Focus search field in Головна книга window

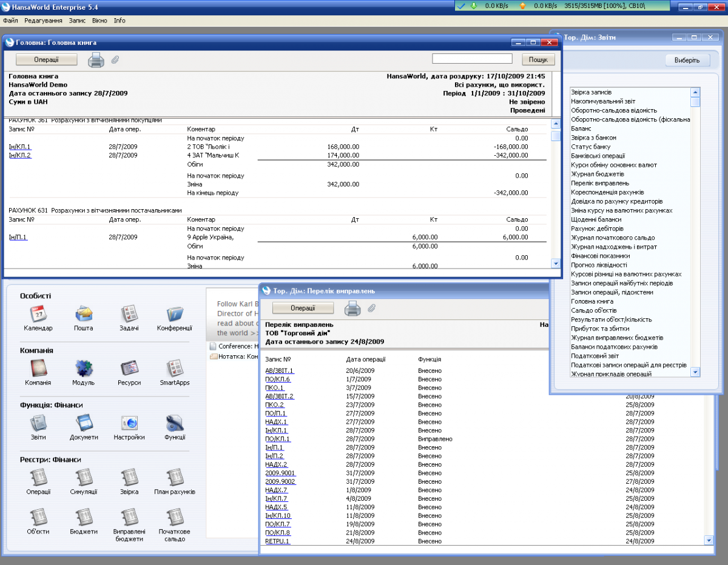click(472, 59)
